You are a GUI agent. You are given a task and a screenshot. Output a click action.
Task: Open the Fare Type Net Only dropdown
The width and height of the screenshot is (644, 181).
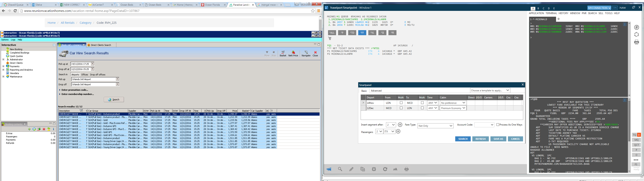coord(451,126)
